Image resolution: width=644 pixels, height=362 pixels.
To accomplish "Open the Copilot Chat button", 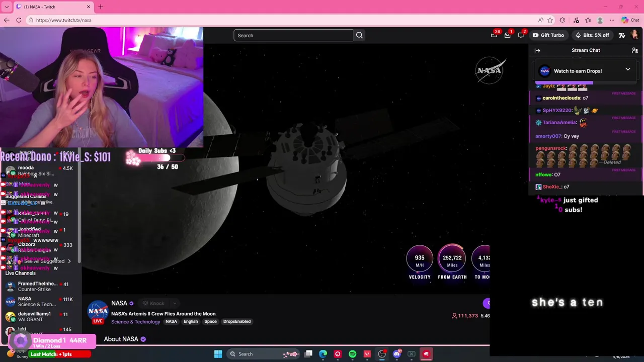I will click(630, 20).
